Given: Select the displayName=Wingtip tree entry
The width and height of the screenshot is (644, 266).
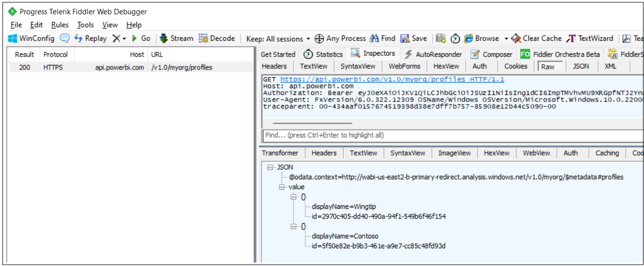Looking at the screenshot, I should pyautogui.click(x=344, y=206).
